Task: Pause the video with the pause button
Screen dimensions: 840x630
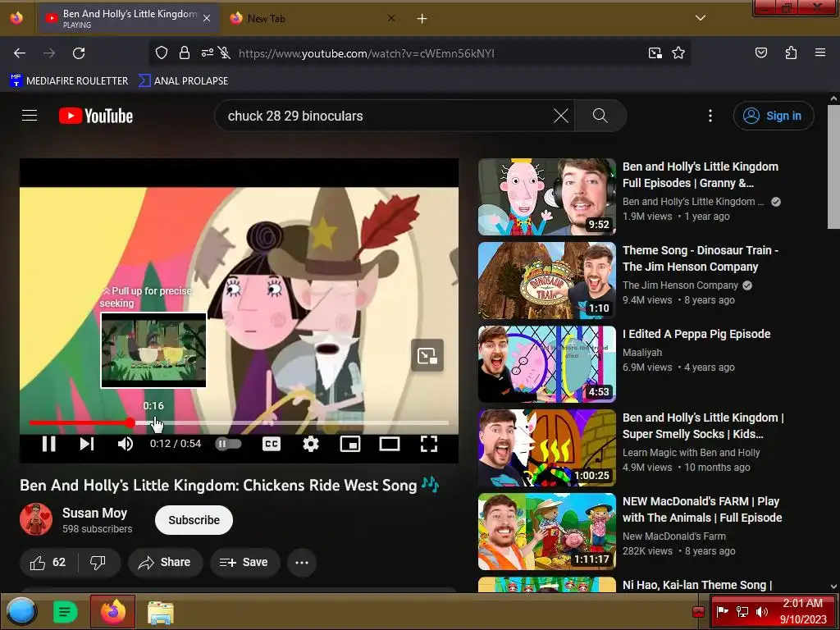Action: coord(48,444)
